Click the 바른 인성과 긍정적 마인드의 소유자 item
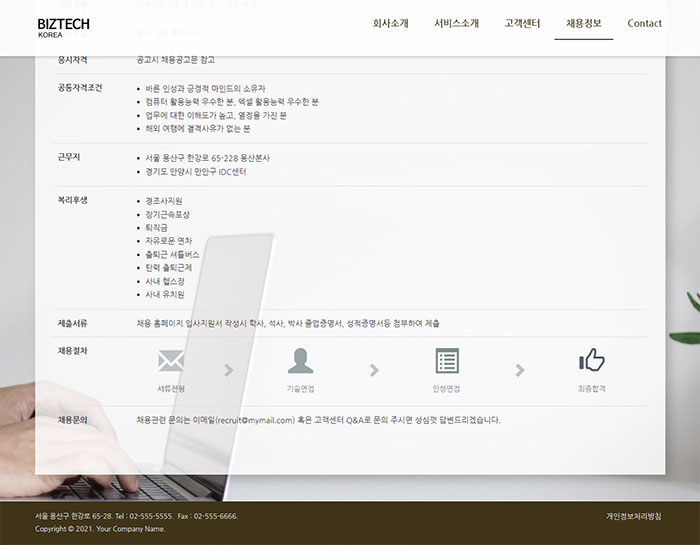The width and height of the screenshot is (700, 545). click(x=205, y=88)
